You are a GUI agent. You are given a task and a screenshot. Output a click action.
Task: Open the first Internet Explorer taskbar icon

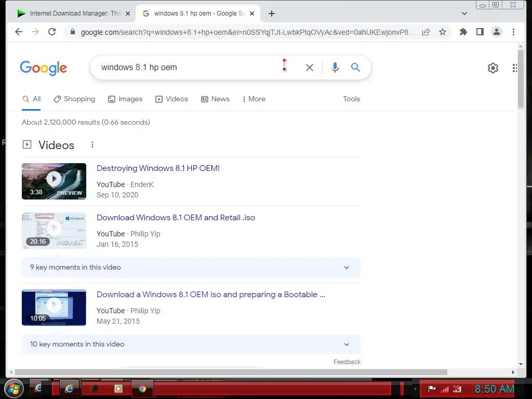coord(37,388)
